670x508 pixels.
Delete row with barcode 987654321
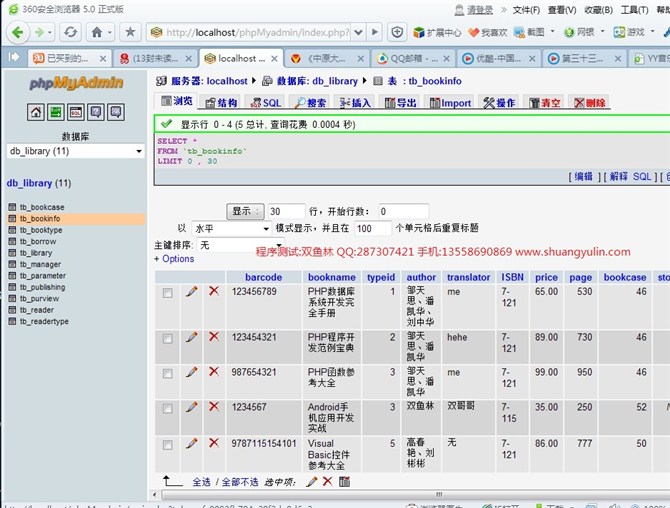[x=214, y=372]
